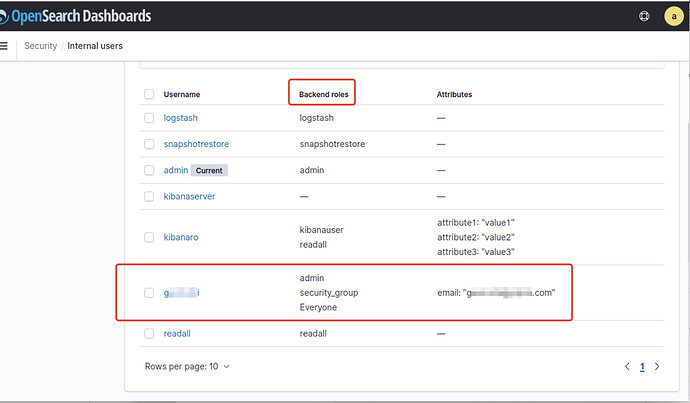690x403 pixels.
Task: Go to page 1 in pagination
Action: pyautogui.click(x=642, y=366)
